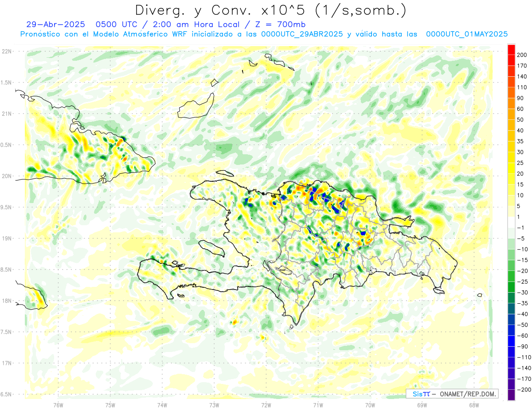Click the "-30" color scale value
The image size is (532, 411).
(x=523, y=292)
